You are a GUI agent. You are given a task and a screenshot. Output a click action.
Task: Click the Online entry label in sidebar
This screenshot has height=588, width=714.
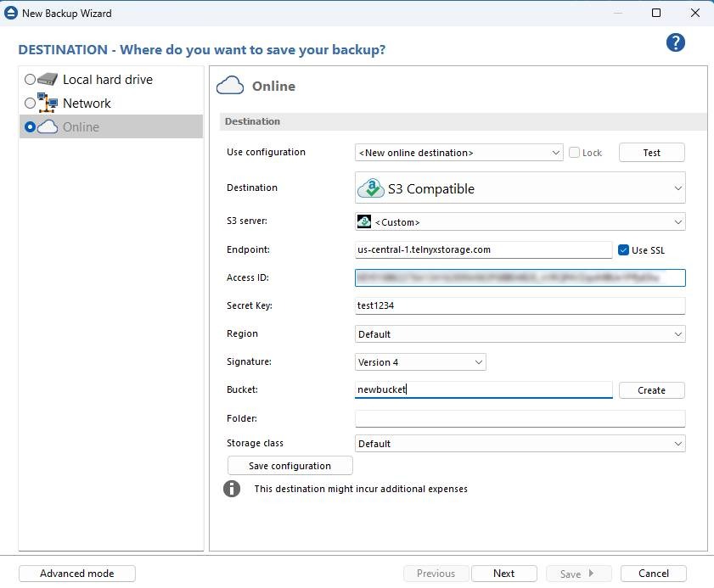[x=81, y=127]
